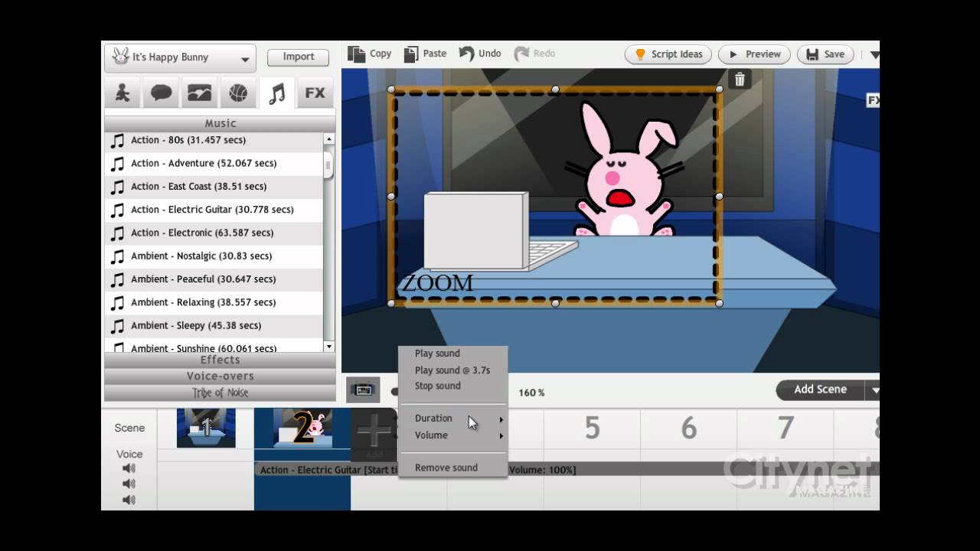
Task: Expand the Voice-overs section
Action: [220, 377]
